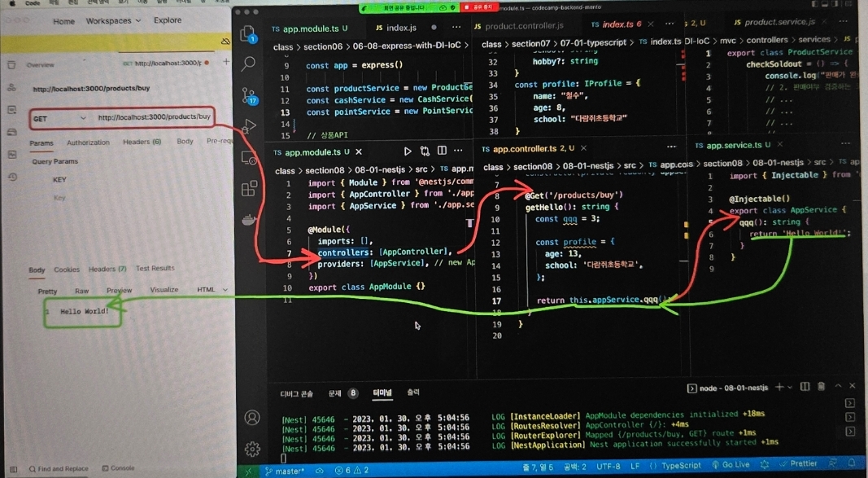Click the Apple menu icon
The image size is (868, 478).
click(x=12, y=2)
